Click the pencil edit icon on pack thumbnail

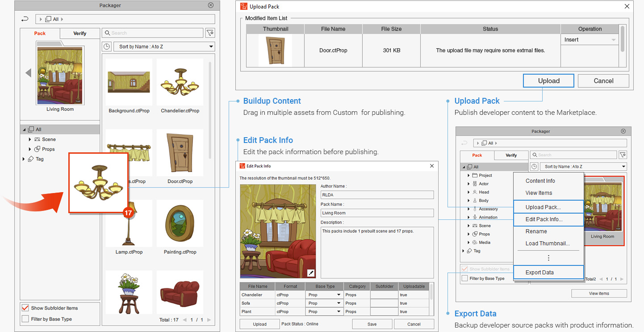pos(311,273)
